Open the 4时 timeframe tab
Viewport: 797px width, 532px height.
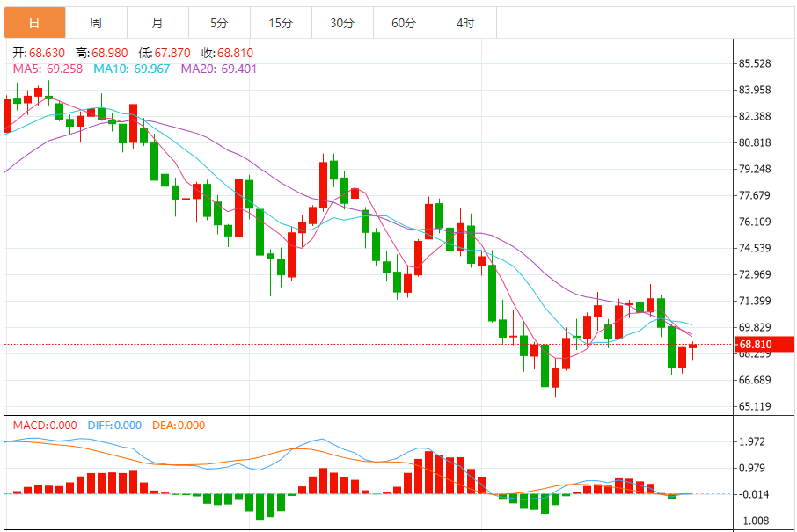coord(465,22)
